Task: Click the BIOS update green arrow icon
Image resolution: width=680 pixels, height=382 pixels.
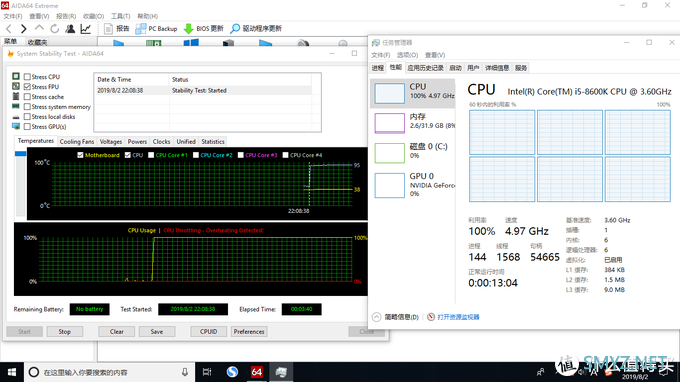Action: tap(189, 29)
